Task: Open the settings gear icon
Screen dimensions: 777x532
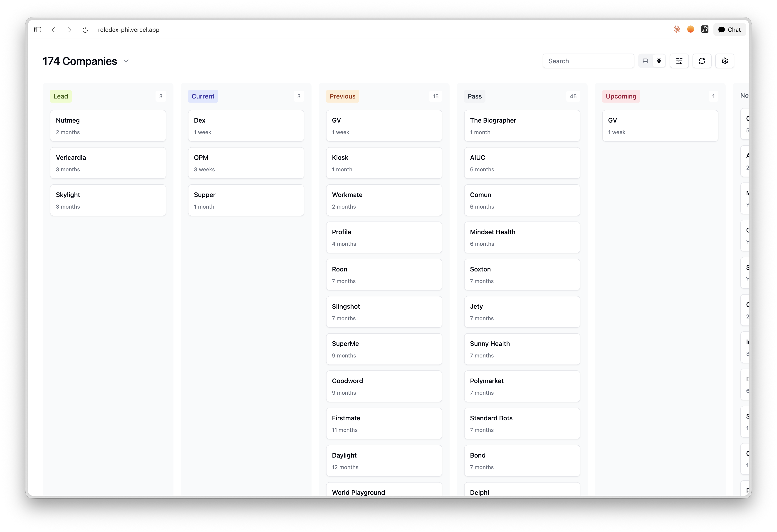Action: coord(725,61)
